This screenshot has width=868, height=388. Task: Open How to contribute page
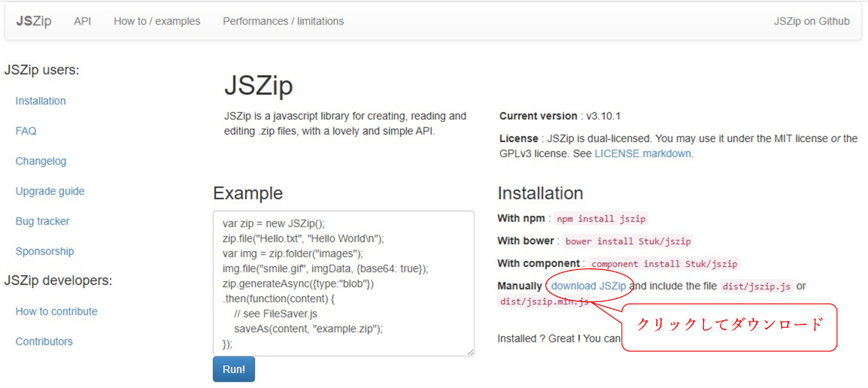point(56,312)
